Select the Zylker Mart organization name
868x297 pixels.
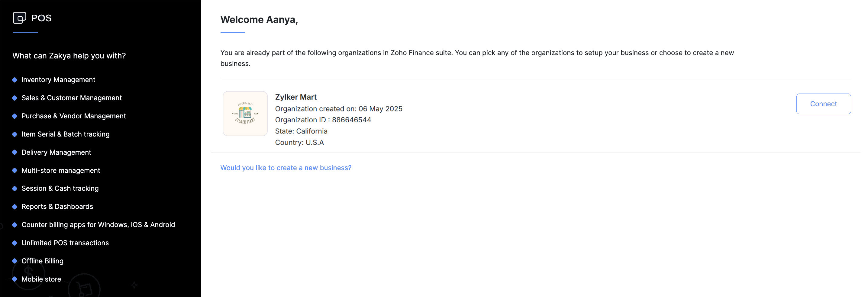pos(296,97)
